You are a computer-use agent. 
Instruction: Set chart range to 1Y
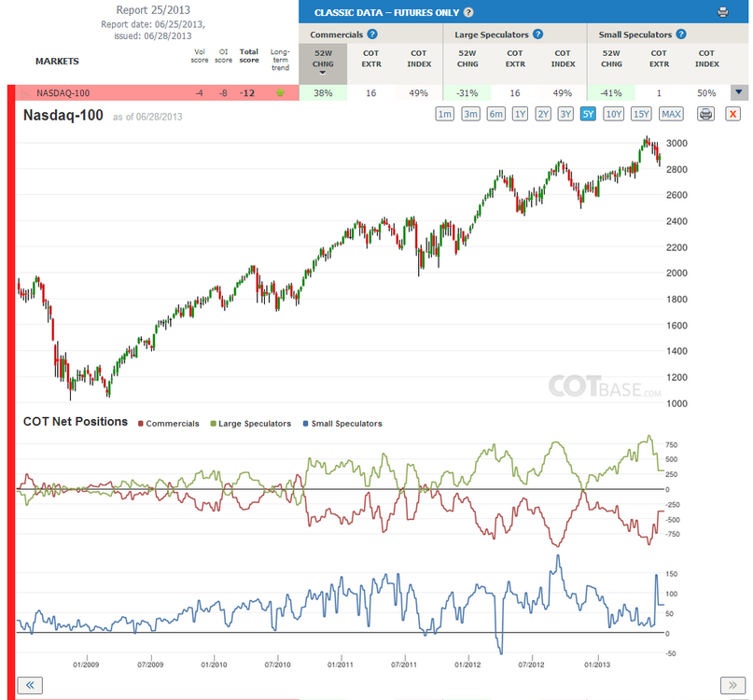tap(520, 114)
